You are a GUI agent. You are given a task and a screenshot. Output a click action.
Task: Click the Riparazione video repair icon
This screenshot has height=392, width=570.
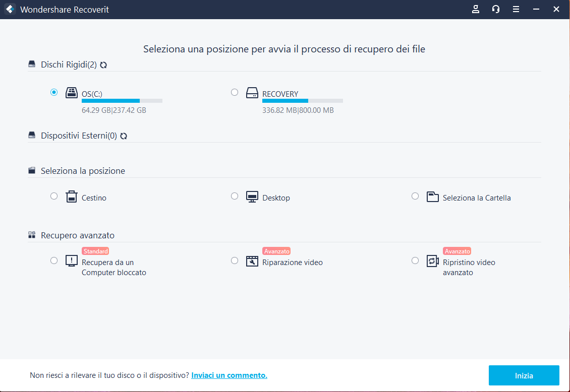(252, 261)
